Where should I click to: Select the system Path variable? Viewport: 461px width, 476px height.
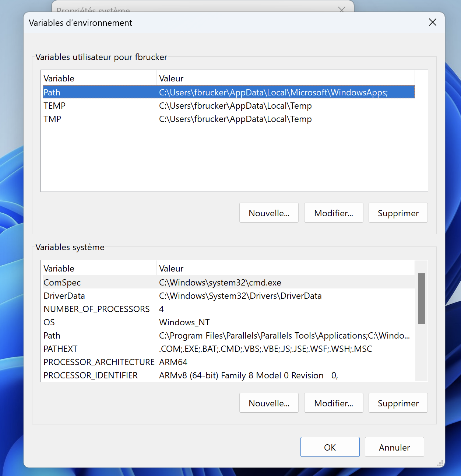[x=228, y=336]
